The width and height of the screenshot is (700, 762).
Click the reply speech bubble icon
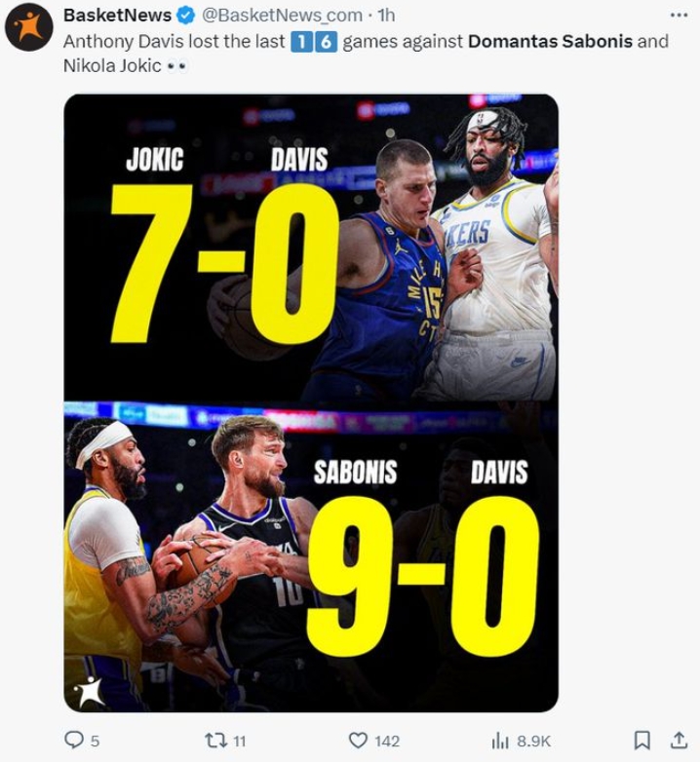[74, 741]
